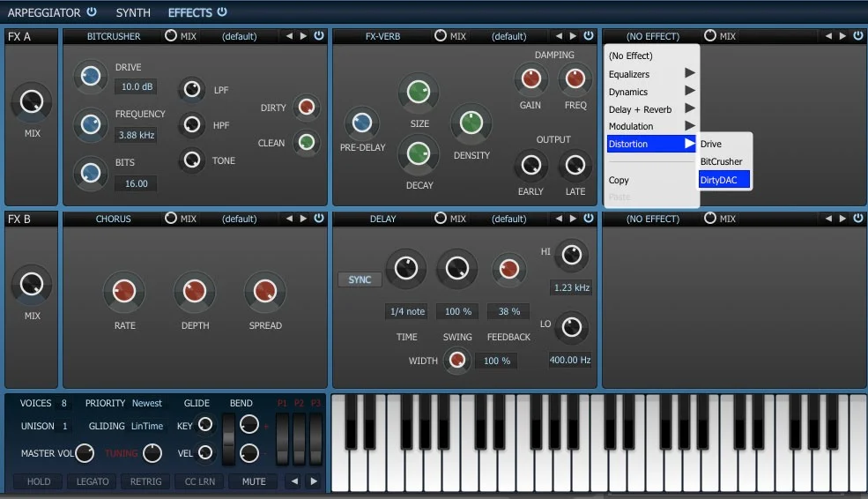Switch to the SYNTH tab
Screen dimensions: 868x499
133,12
